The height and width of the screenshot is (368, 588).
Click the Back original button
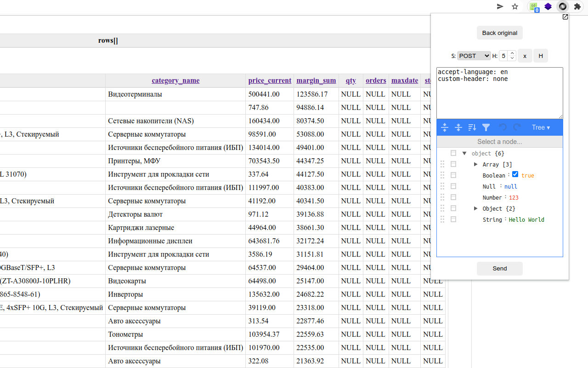[500, 33]
